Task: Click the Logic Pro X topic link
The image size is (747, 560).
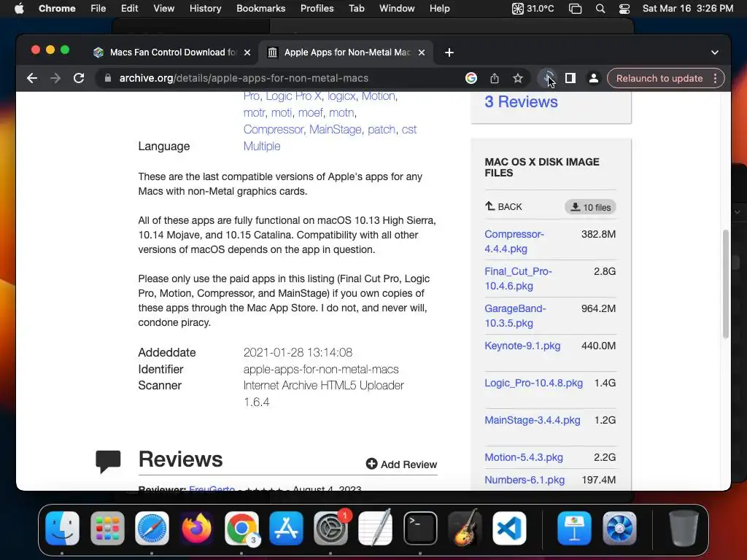Action: pos(293,96)
